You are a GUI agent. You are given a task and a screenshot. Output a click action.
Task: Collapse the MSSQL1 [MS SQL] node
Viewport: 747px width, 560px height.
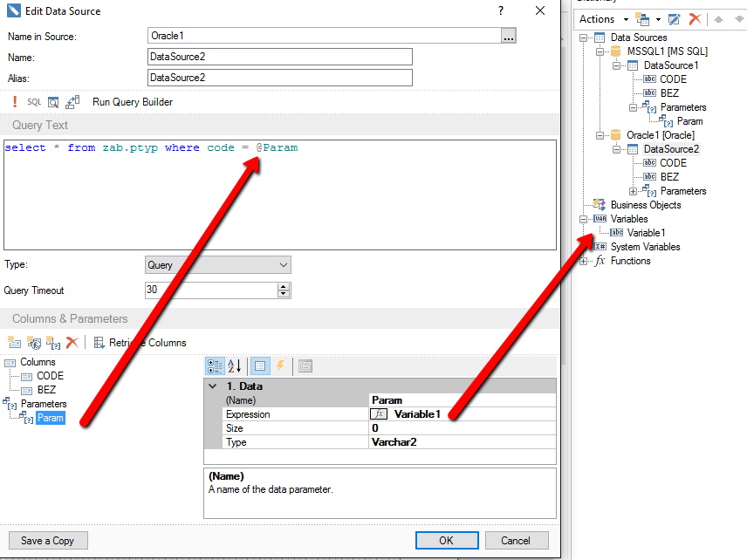coord(600,52)
